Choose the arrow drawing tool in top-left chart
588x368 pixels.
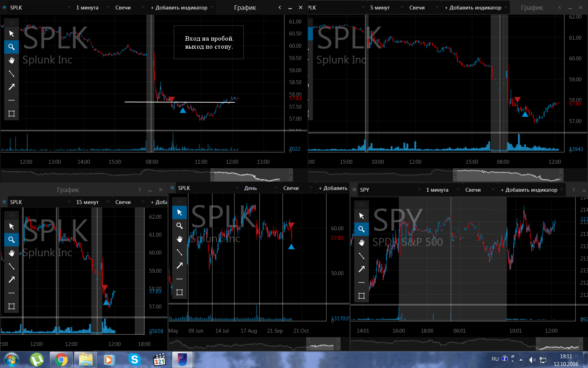(12, 87)
